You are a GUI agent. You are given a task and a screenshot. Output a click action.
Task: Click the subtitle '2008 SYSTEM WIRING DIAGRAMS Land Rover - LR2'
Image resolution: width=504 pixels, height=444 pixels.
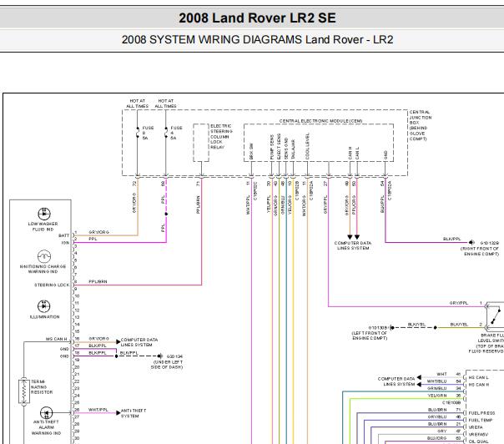pyautogui.click(x=257, y=39)
